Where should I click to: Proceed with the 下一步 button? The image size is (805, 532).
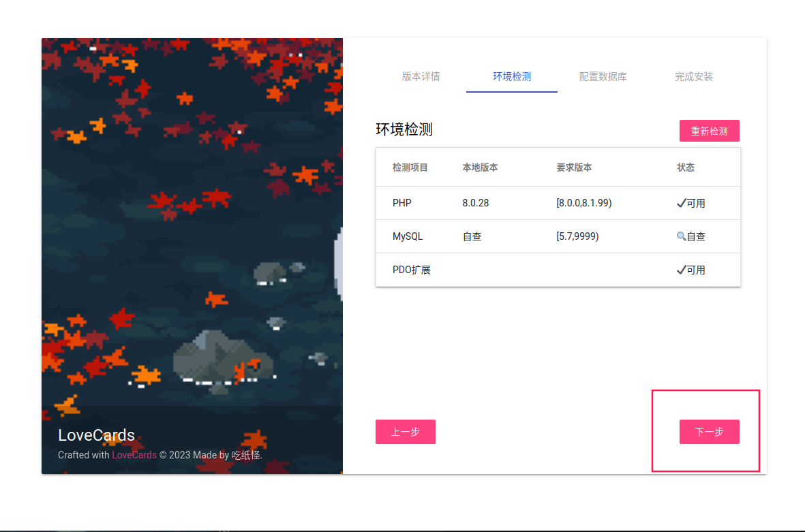pos(709,431)
